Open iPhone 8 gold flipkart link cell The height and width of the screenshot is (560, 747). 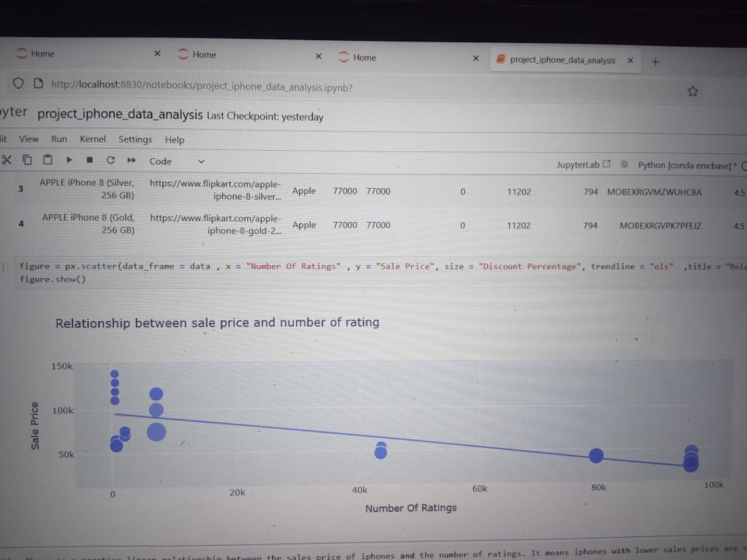(x=216, y=224)
